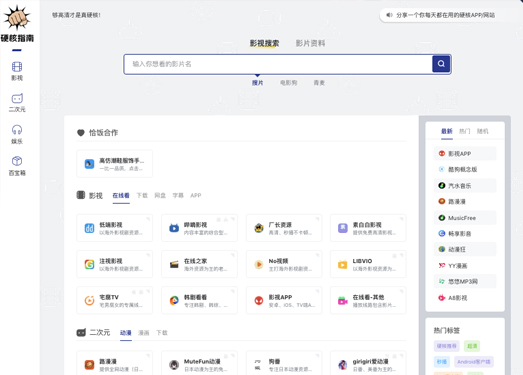Open A8影视 in the latest list

click(x=465, y=298)
